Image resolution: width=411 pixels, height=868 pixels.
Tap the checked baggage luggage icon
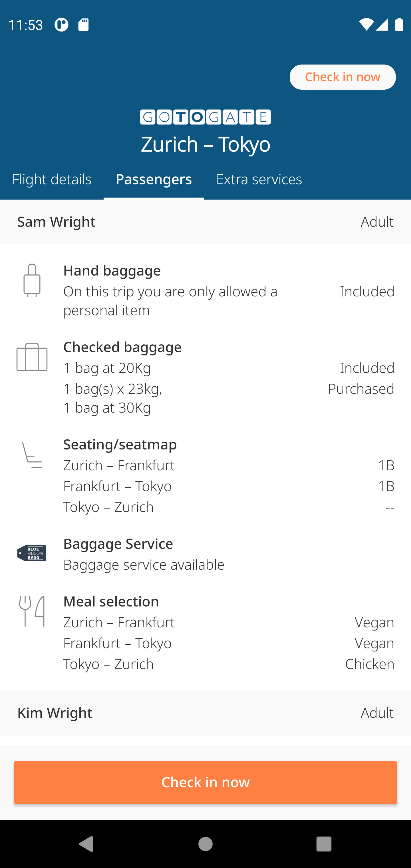click(32, 357)
